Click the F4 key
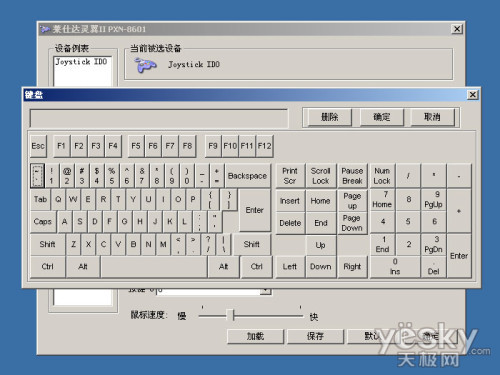This screenshot has width=500, height=375. tap(113, 146)
